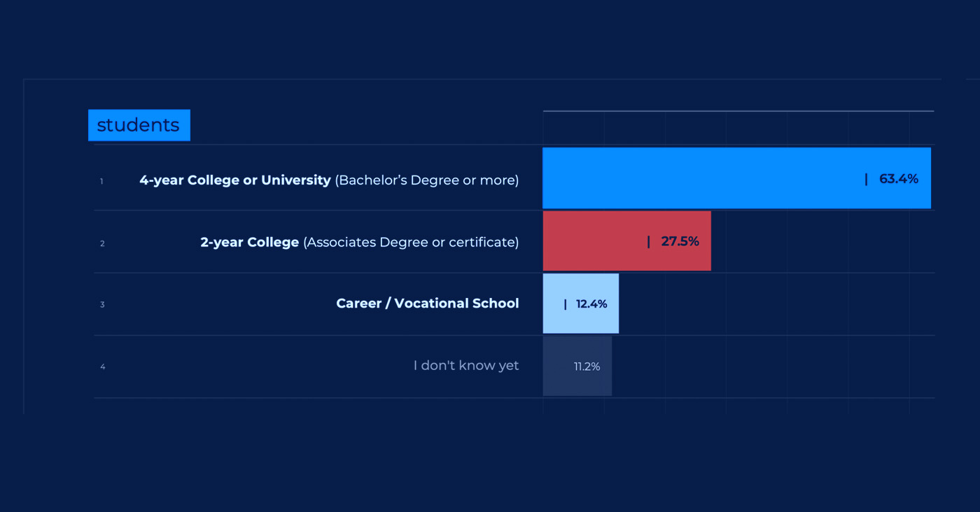Select the light blue vocational school bar
This screenshot has width=980, height=512.
[553, 304]
